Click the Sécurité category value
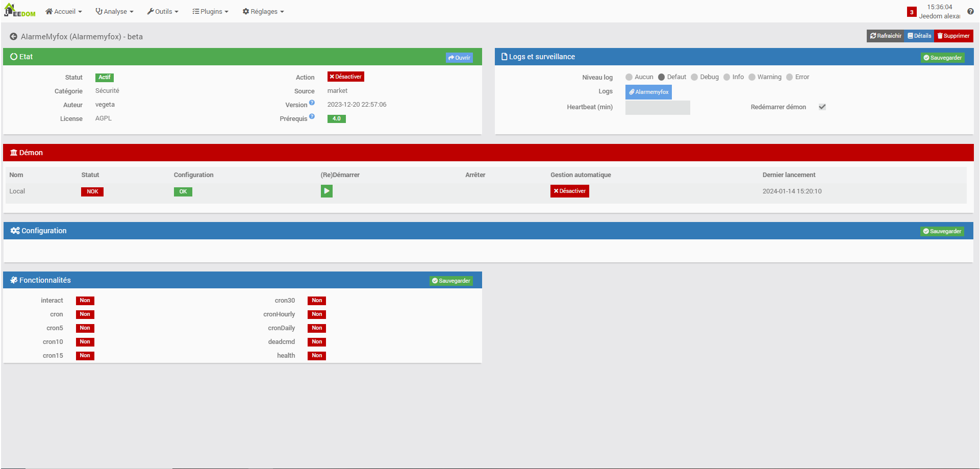The image size is (980, 469). click(107, 91)
